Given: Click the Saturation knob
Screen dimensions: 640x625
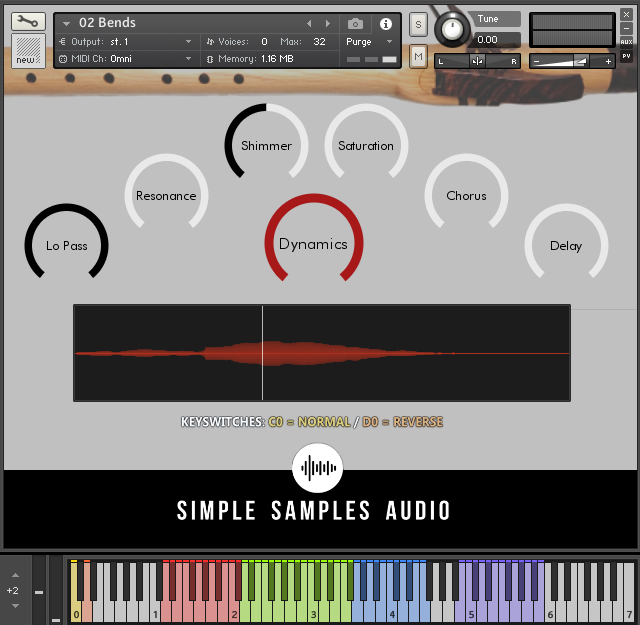Looking at the screenshot, I should click(x=366, y=142).
